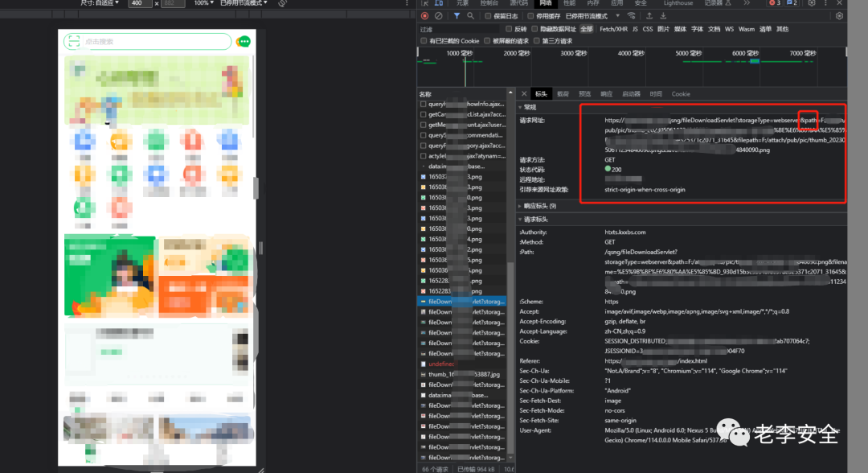Click the export HAR download icon
868x473 pixels.
click(x=664, y=15)
